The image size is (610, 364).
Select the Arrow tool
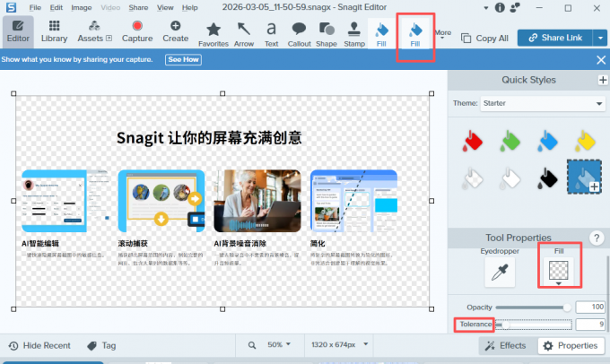tap(244, 32)
